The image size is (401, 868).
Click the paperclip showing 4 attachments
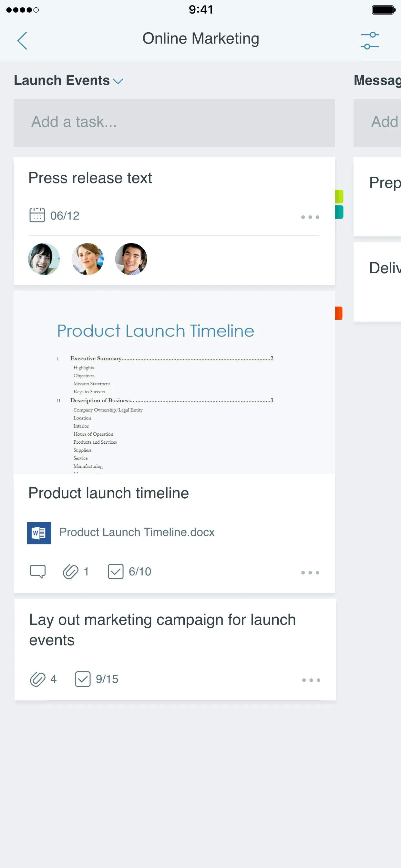pyautogui.click(x=37, y=679)
